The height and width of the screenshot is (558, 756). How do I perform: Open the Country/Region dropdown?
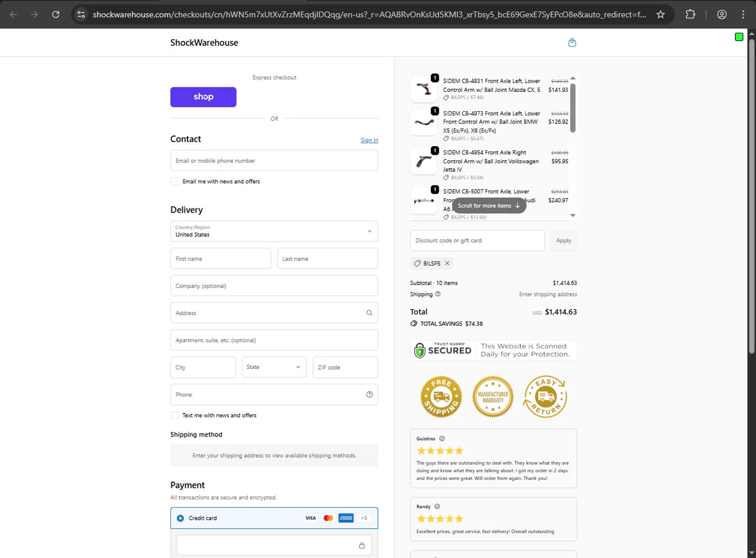(274, 231)
